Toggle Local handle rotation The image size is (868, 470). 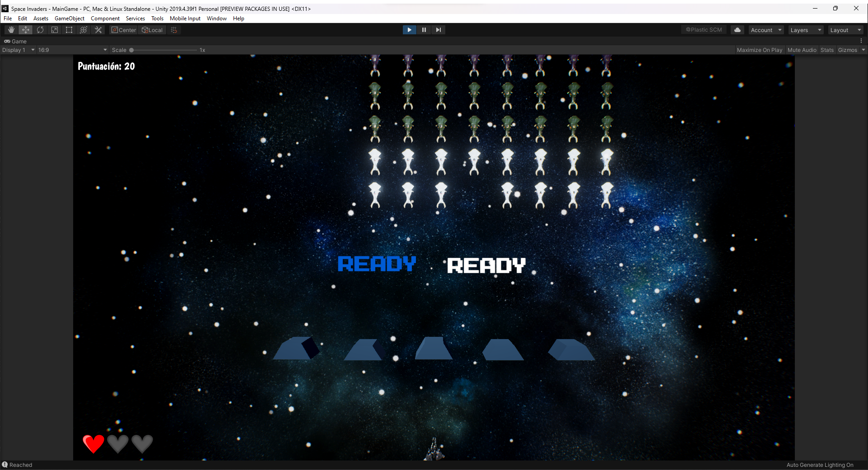tap(153, 30)
